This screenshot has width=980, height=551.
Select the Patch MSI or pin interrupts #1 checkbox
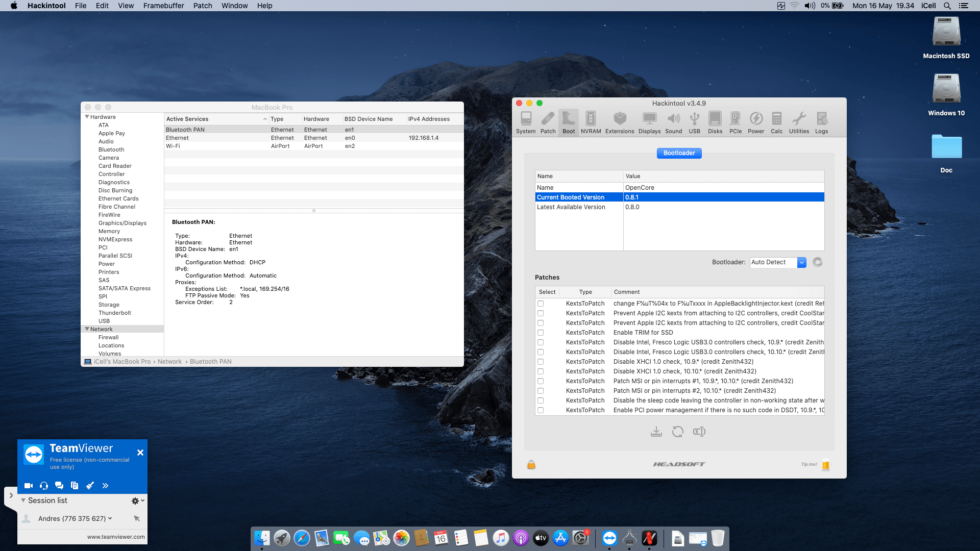541,381
